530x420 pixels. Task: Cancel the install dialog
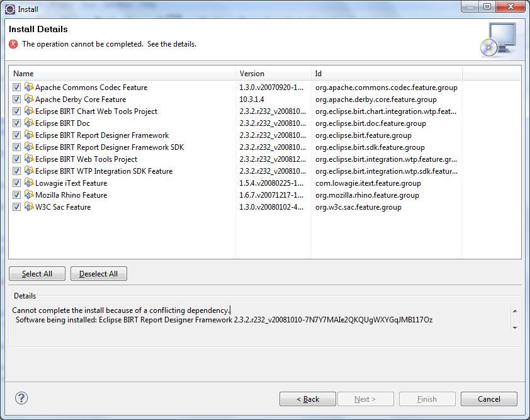(488, 399)
